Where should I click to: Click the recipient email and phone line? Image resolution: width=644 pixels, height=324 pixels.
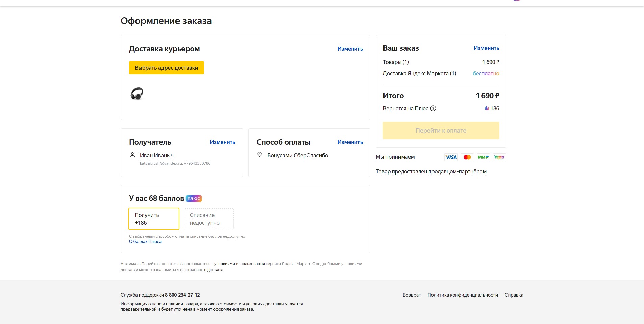[175, 163]
